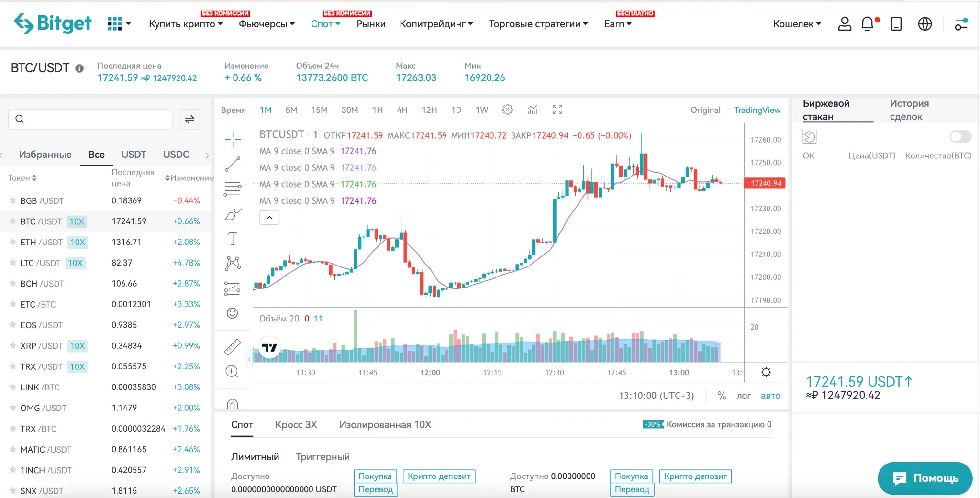This screenshot has width=980, height=498.
Task: Switch to the 1D timeframe
Action: 456,110
